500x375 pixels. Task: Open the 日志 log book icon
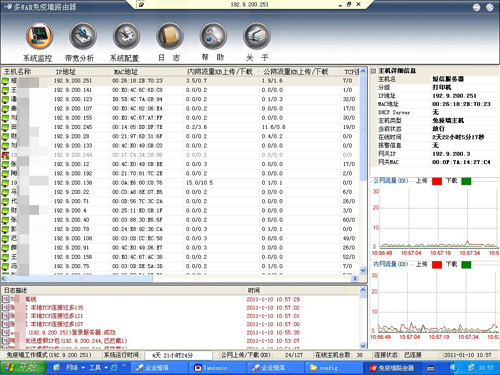(x=170, y=36)
